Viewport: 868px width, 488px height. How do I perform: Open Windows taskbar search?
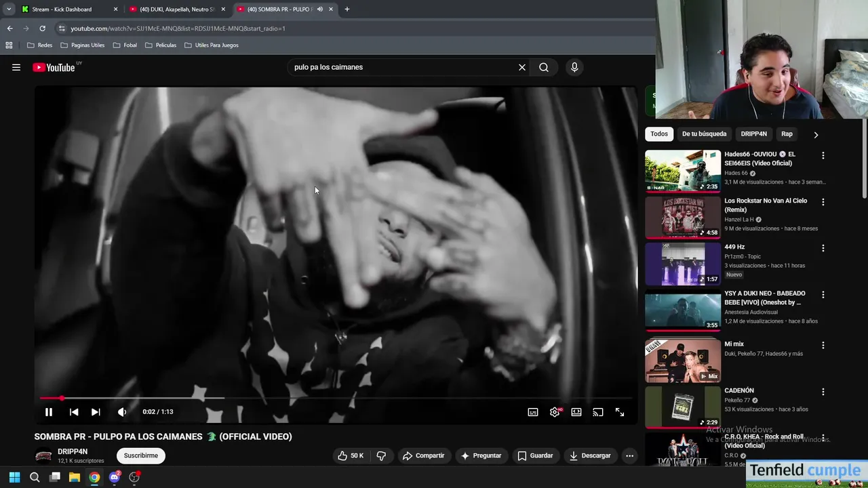pyautogui.click(x=35, y=477)
